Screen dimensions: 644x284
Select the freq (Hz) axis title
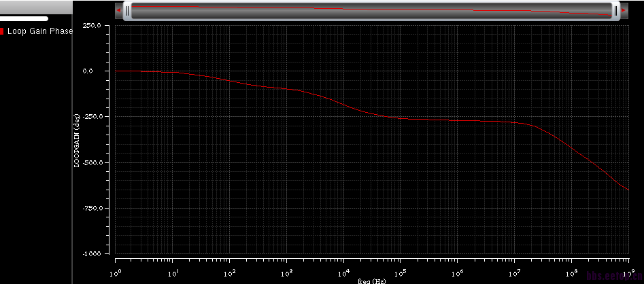tap(372, 281)
